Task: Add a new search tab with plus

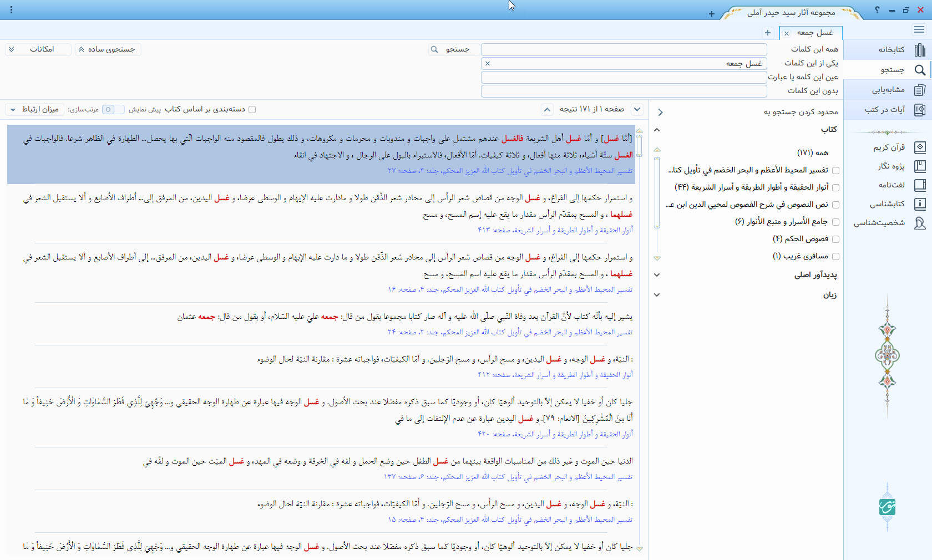Action: pyautogui.click(x=768, y=33)
